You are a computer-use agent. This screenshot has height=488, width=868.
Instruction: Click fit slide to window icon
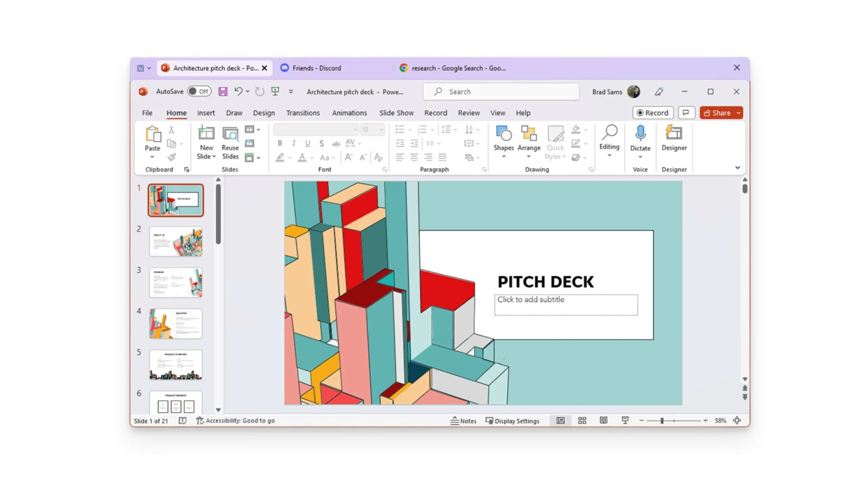tap(737, 421)
